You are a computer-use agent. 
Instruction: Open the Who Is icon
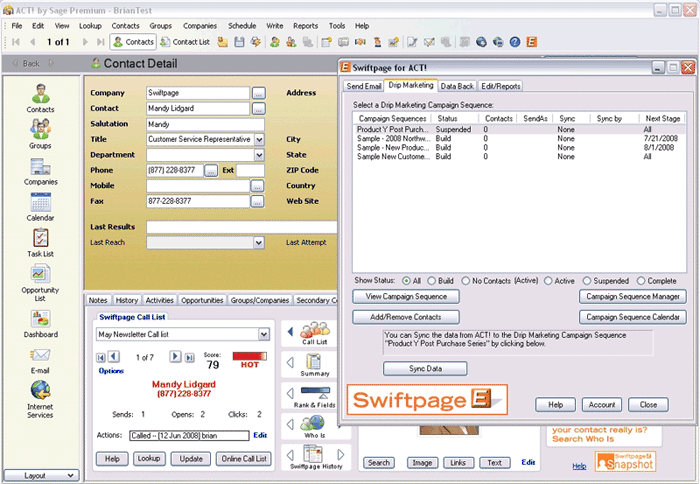click(315, 424)
